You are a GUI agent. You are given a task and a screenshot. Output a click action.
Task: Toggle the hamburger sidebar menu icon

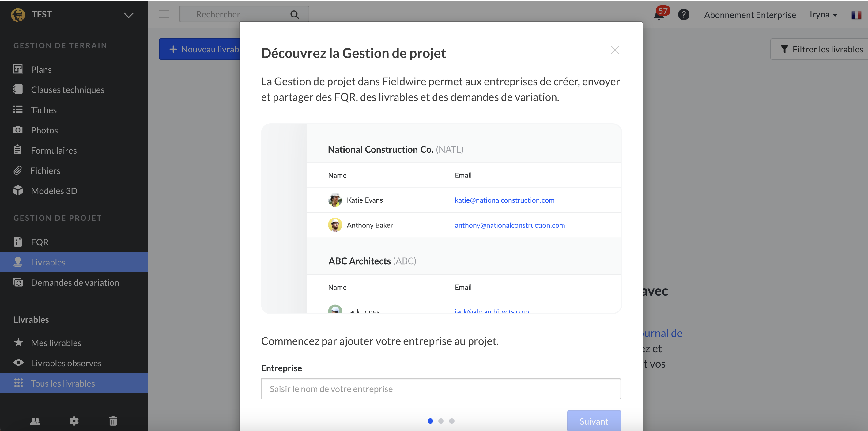pos(164,14)
